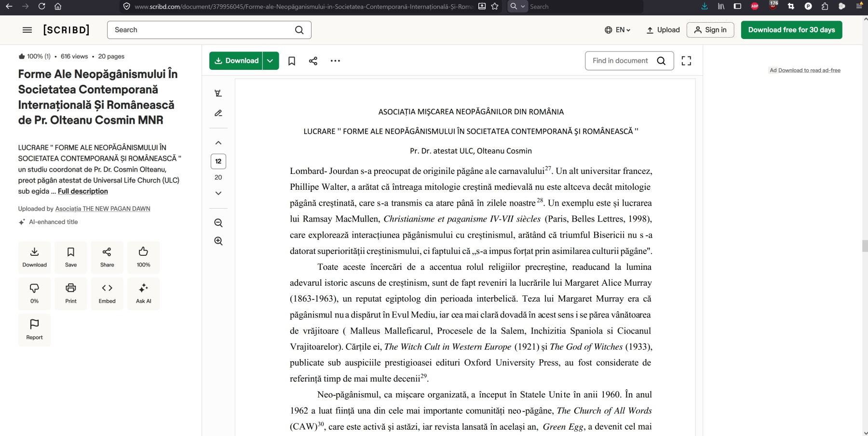Click the Find in document field
The width and height of the screenshot is (868, 436).
pyautogui.click(x=621, y=61)
